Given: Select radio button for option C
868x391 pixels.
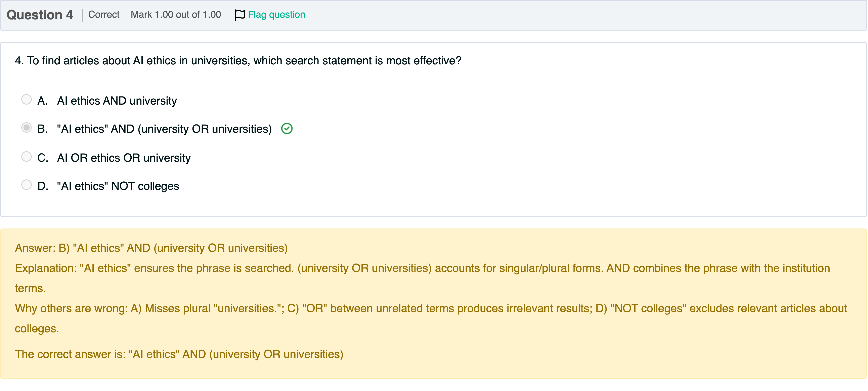Looking at the screenshot, I should coord(26,156).
